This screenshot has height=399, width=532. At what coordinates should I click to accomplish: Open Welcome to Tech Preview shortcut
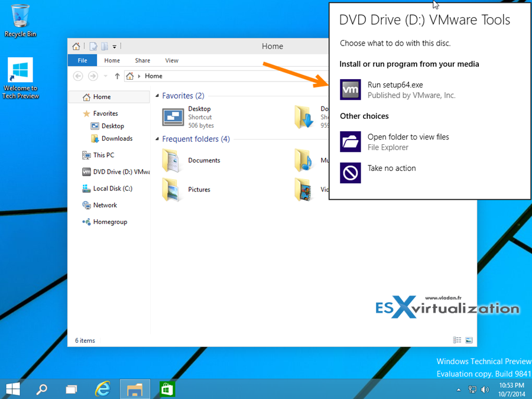20,79
